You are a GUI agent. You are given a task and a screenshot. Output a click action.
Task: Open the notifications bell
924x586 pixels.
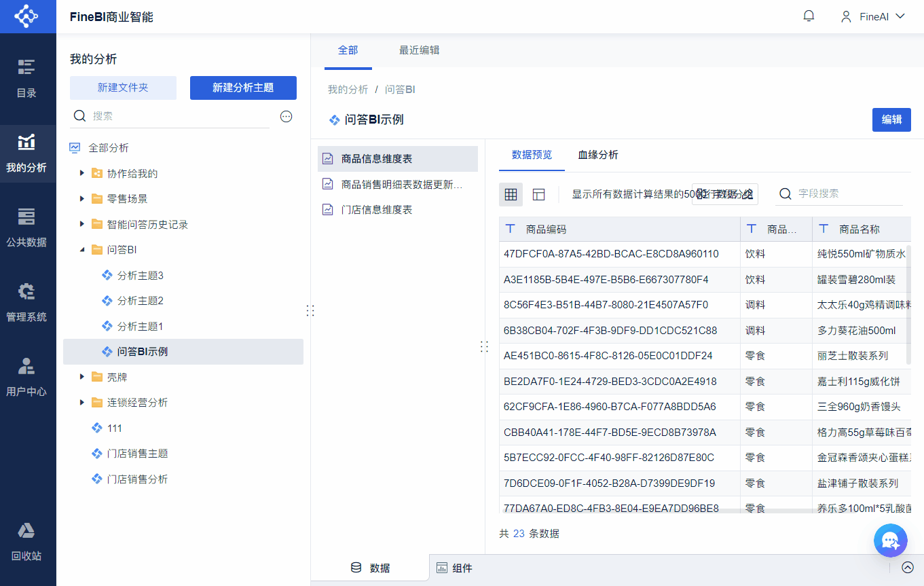[809, 16]
